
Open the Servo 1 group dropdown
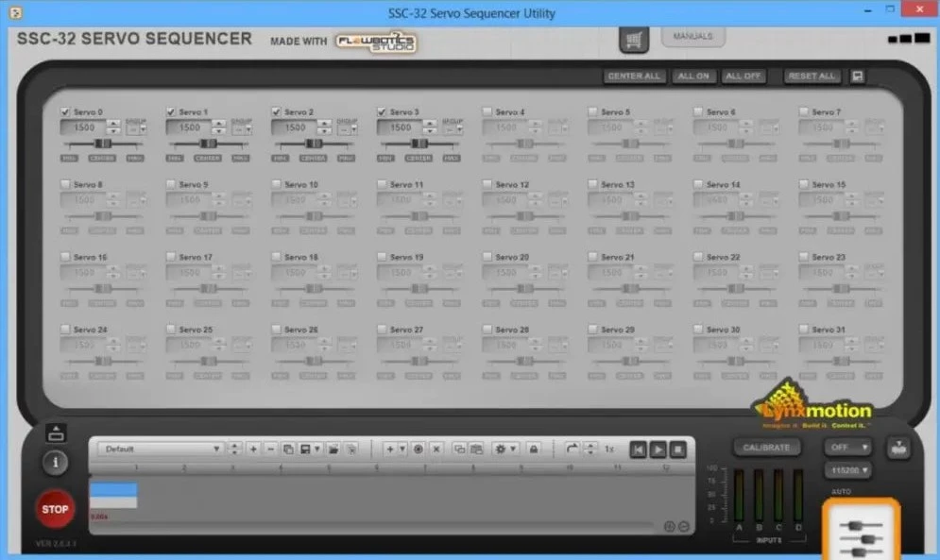pos(242,129)
